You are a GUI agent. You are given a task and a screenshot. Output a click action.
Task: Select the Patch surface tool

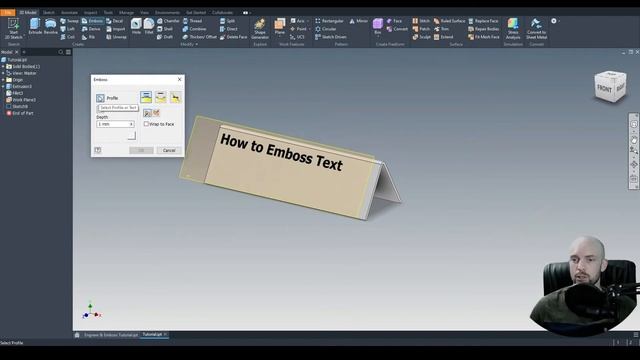click(421, 29)
